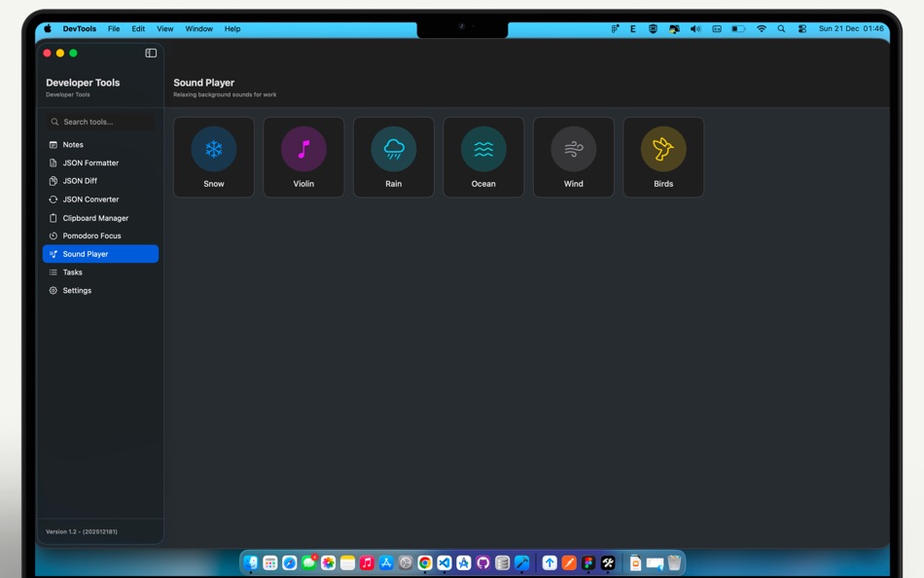
Task: Select the Ocean sound tile
Action: click(483, 156)
